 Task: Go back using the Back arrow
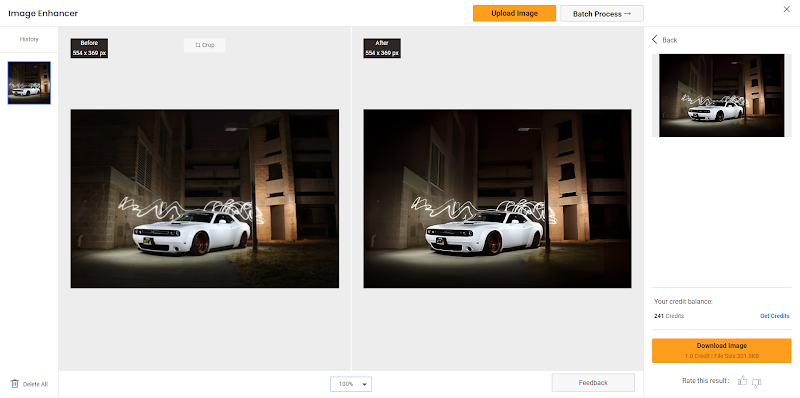point(655,39)
